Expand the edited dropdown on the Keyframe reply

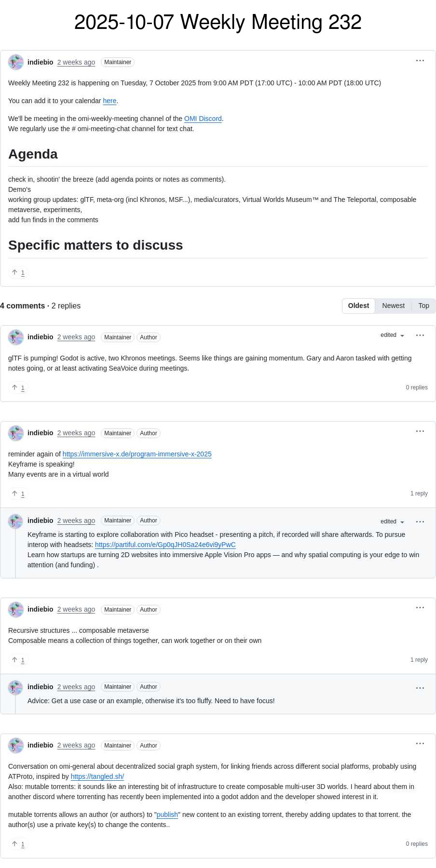[x=392, y=521]
